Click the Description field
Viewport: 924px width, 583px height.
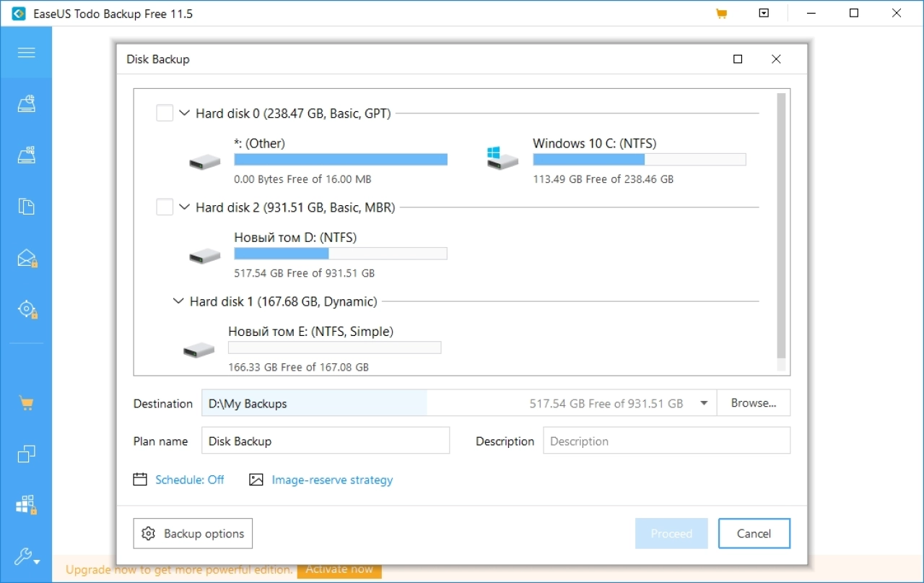pos(666,441)
